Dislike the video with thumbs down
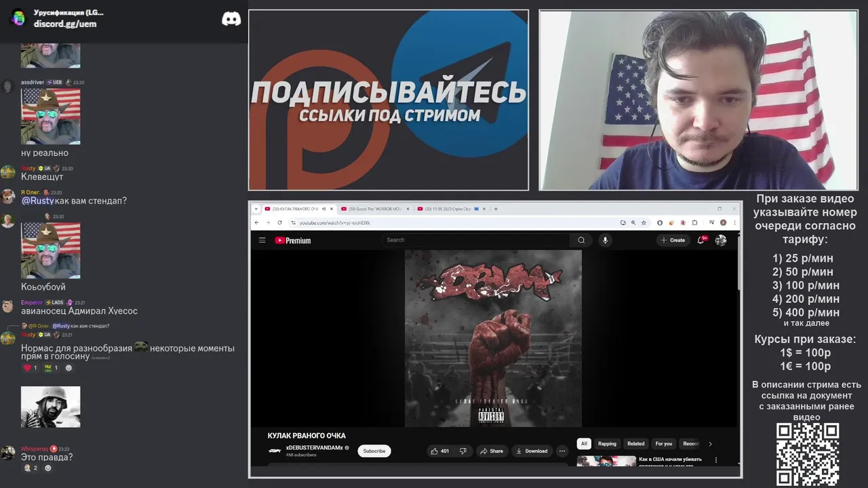Viewport: 868px width, 488px height. (x=463, y=451)
